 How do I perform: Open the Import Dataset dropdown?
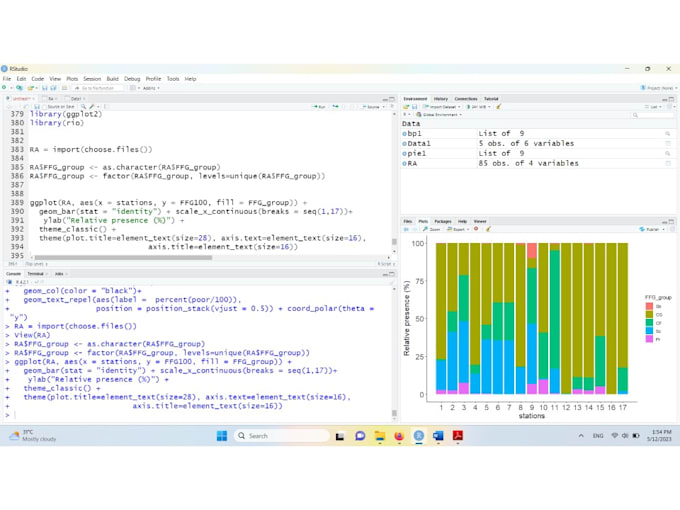442,107
